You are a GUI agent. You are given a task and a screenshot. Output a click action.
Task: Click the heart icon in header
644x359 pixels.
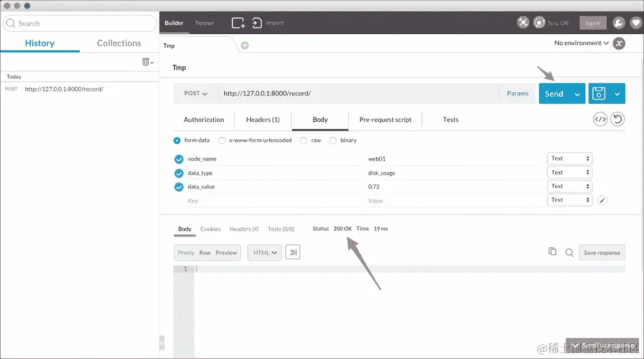(x=636, y=23)
